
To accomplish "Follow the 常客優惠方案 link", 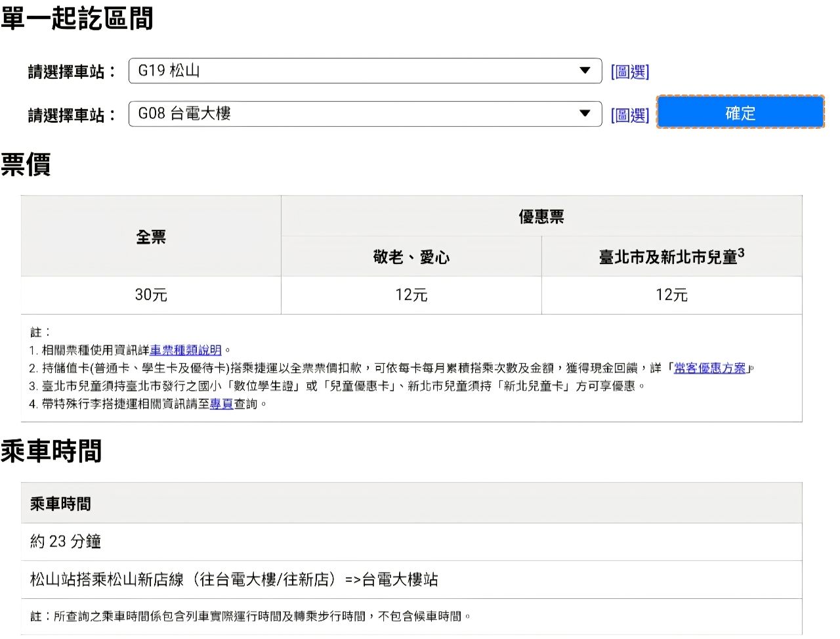I will [710, 368].
